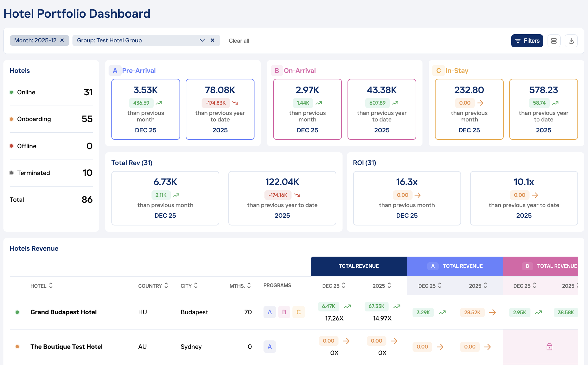Toggle the list layout view icon

coord(554,41)
